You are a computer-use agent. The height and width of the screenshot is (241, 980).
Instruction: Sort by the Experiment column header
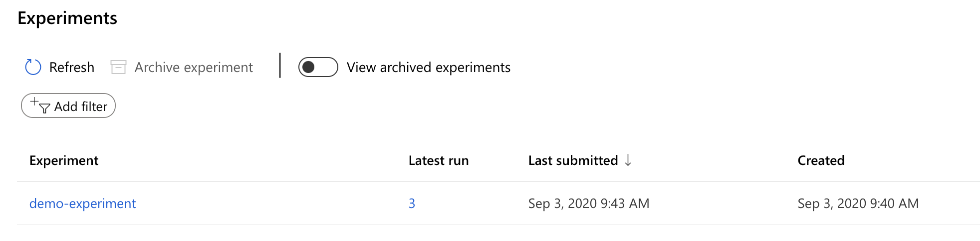point(64,160)
